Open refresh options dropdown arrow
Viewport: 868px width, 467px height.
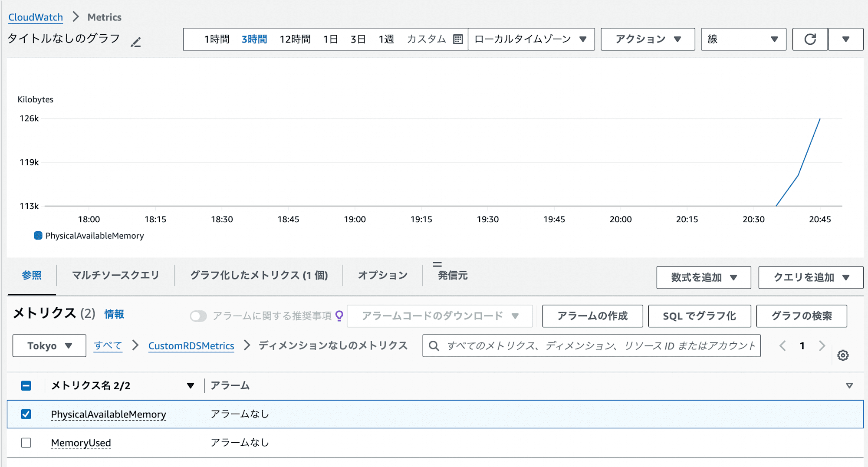(845, 39)
